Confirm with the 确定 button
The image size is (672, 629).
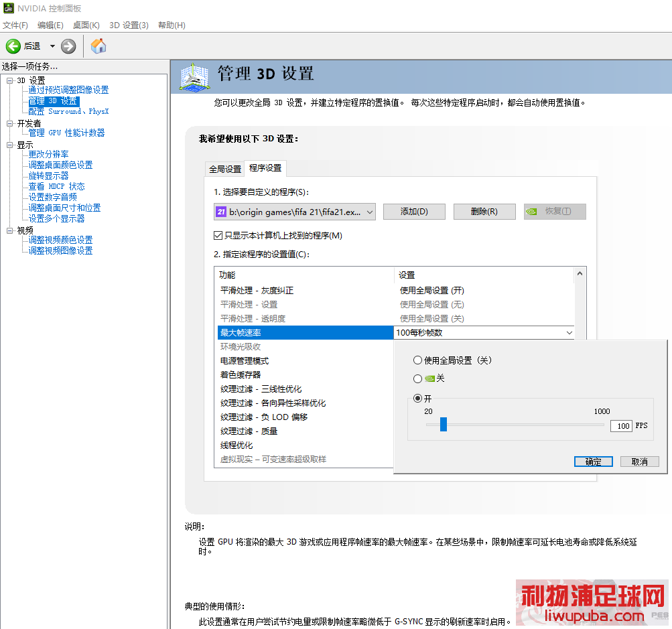(594, 462)
